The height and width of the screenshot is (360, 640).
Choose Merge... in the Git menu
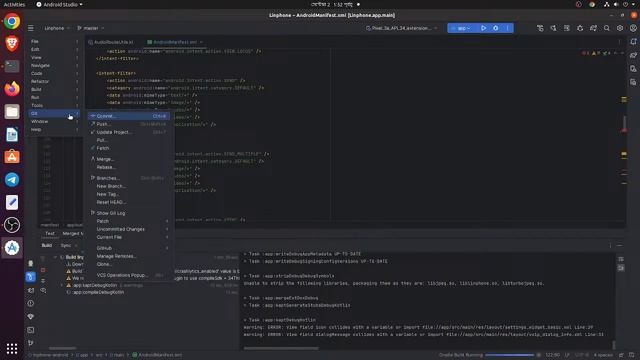[x=129, y=159]
